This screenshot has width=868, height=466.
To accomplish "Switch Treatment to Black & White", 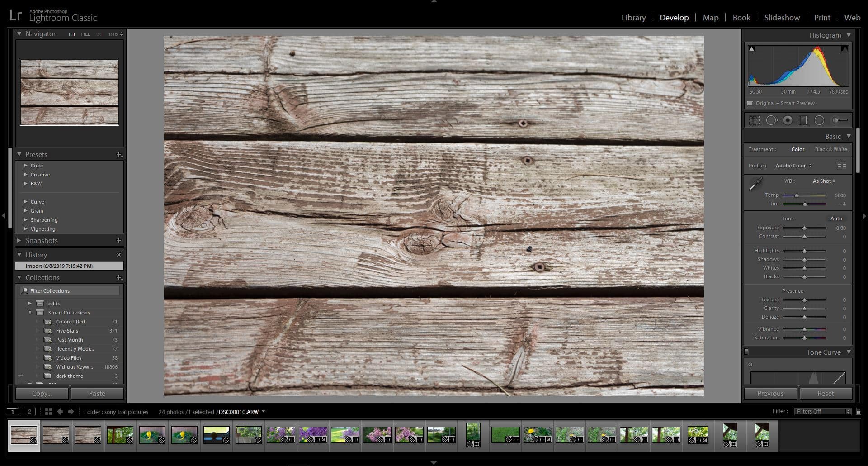I will click(831, 149).
